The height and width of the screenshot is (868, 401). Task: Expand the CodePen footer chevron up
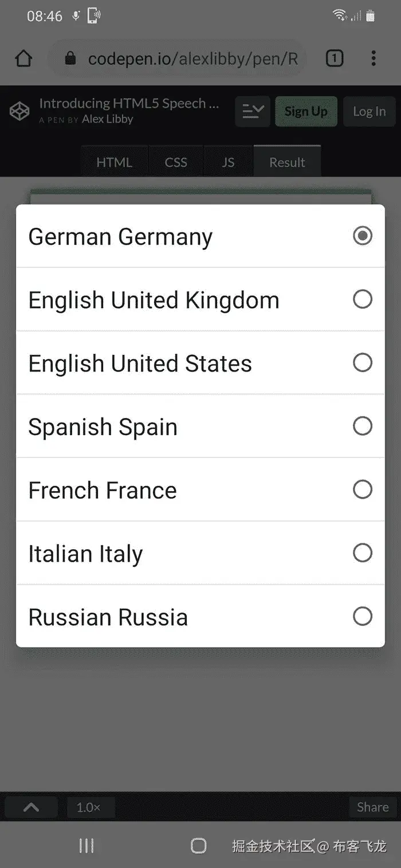click(32, 807)
